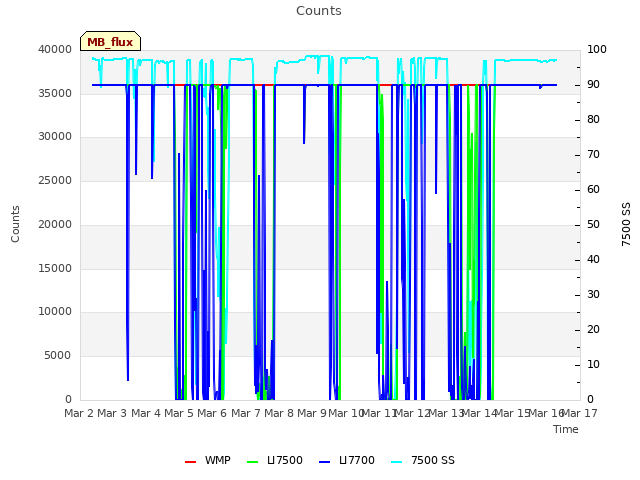Screen dimensions: 640x480
Task: Click the Mar 5 date label
Action: [x=179, y=413]
